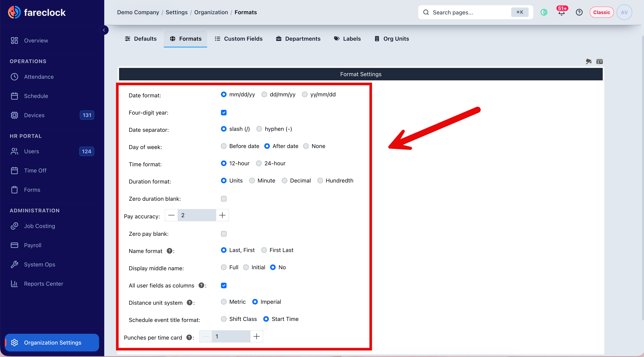Click the Classic button in header
This screenshot has width=644, height=357.
pyautogui.click(x=601, y=12)
